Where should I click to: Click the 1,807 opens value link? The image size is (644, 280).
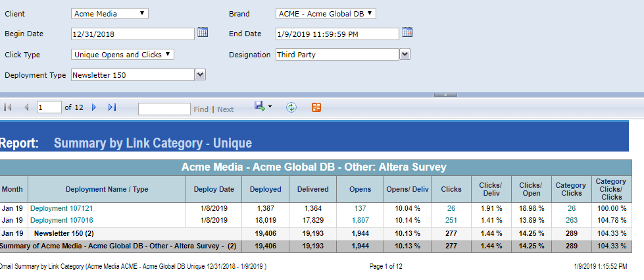click(360, 220)
